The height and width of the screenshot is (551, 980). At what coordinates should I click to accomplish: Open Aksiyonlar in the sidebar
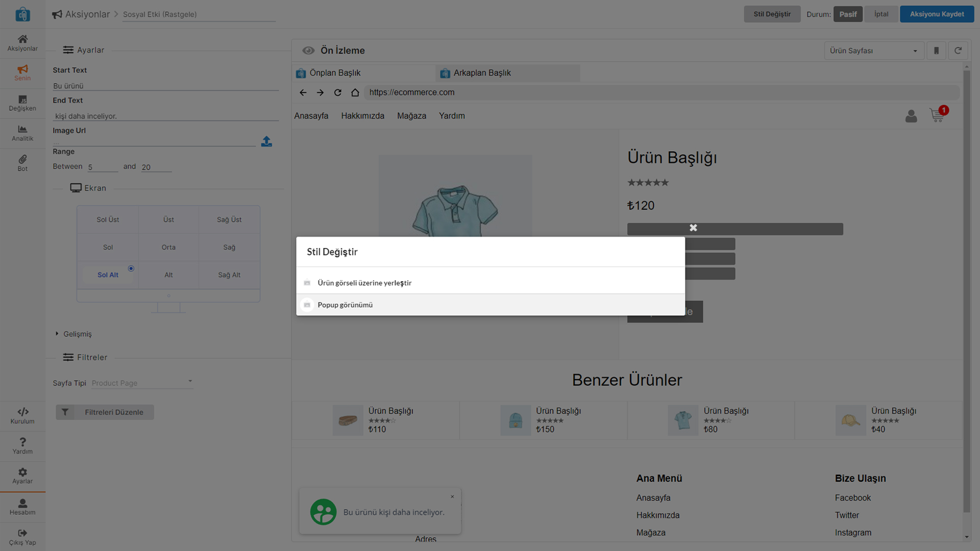(x=22, y=43)
